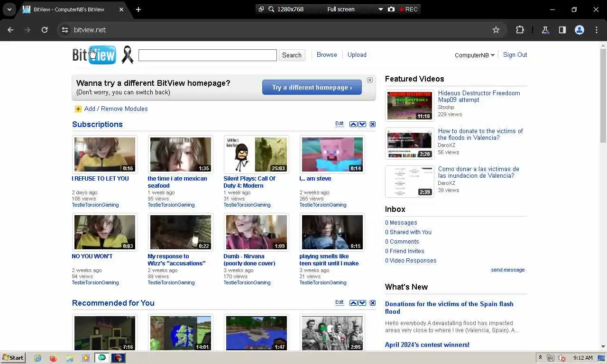
Task: Click the recorder window-select icon
Action: (261, 9)
